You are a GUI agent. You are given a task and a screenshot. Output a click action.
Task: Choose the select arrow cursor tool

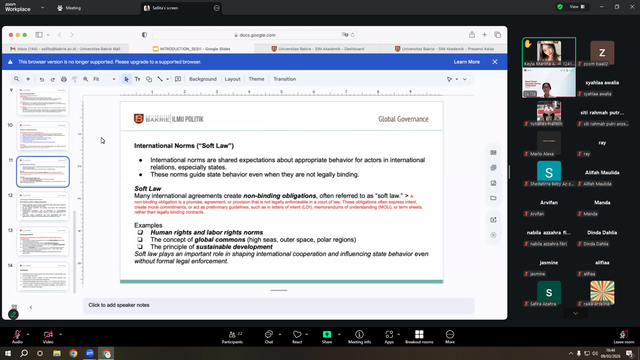(x=127, y=79)
